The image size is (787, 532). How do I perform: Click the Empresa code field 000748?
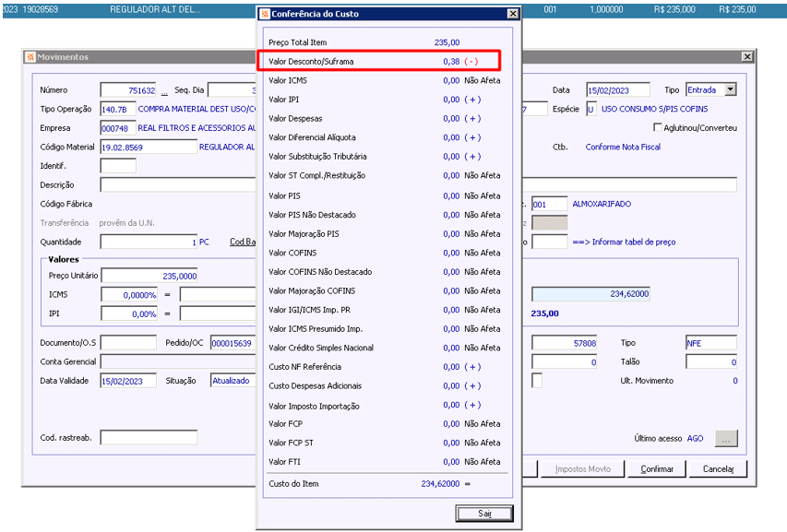click(118, 128)
